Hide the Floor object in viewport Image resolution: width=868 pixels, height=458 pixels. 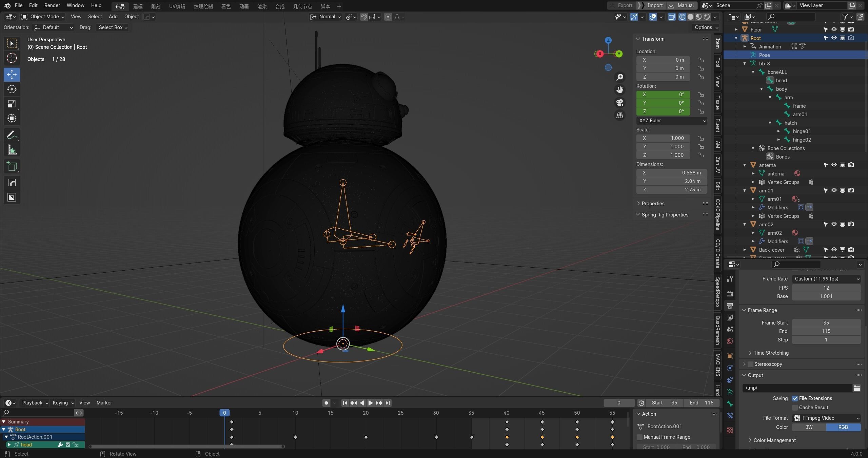[x=834, y=29]
